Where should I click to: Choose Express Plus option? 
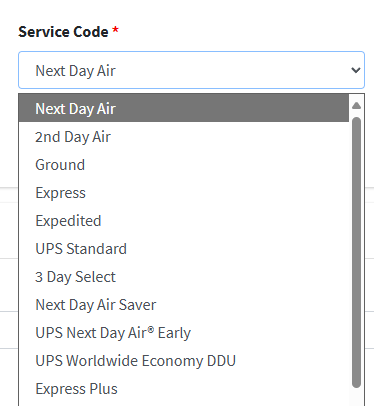tap(184, 388)
